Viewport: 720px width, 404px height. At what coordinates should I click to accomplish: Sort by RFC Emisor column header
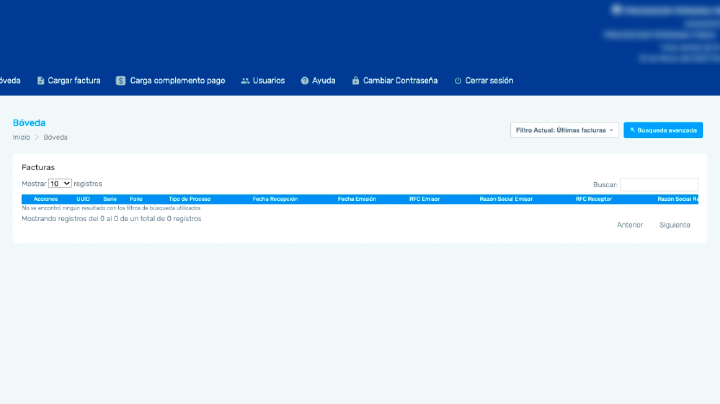(424, 199)
